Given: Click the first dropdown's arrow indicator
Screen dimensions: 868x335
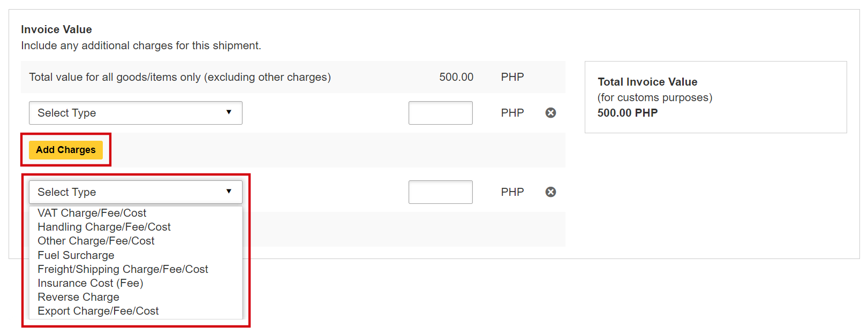Looking at the screenshot, I should pos(229,112).
